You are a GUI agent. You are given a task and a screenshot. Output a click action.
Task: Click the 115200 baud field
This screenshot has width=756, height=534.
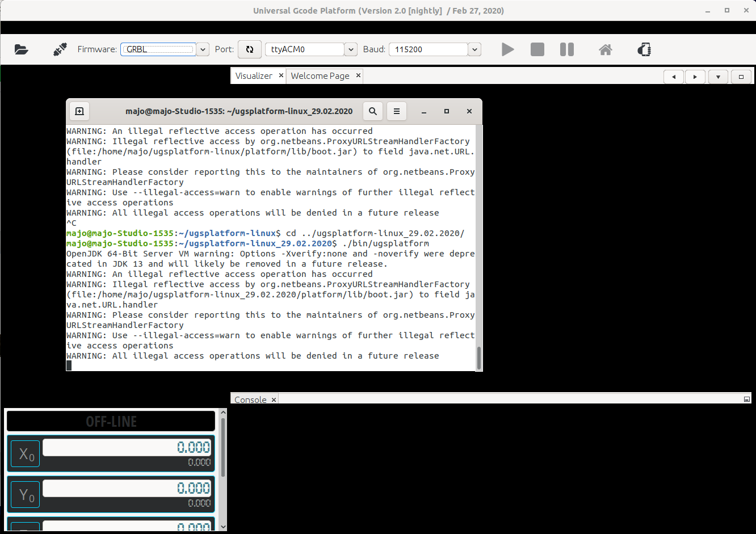point(429,49)
